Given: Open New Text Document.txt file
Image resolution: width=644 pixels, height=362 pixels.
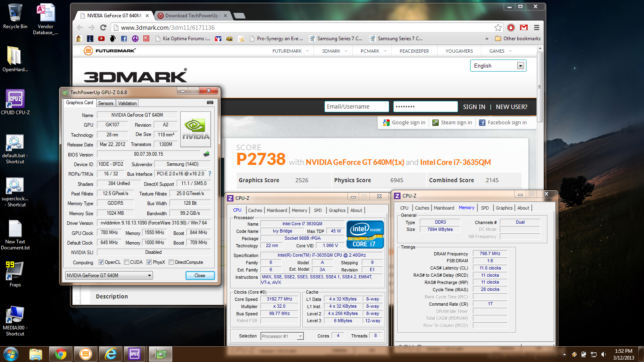Looking at the screenshot, I should 15,235.
